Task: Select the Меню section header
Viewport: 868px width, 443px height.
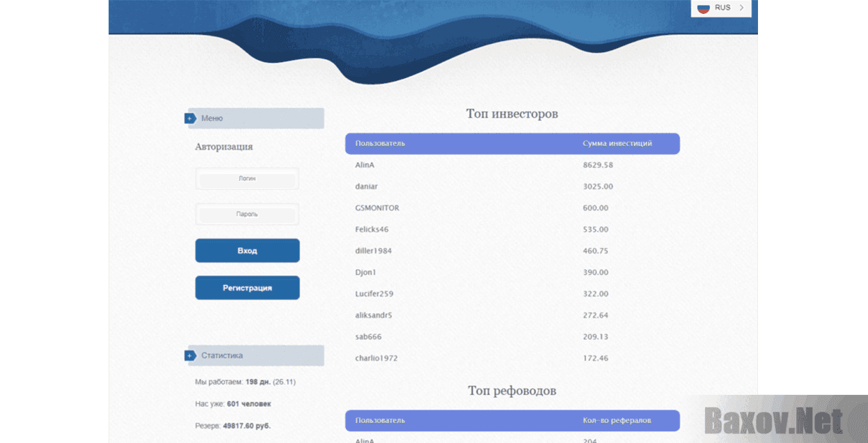Action: click(255, 118)
